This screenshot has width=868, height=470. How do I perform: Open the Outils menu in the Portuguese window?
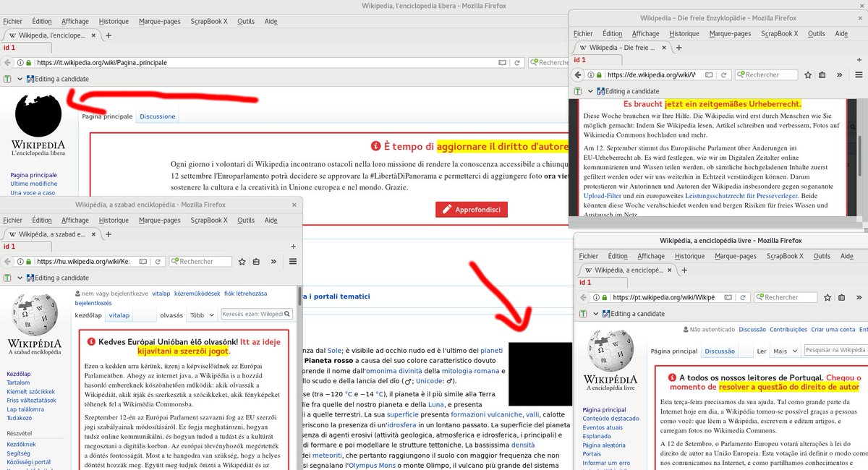point(822,256)
